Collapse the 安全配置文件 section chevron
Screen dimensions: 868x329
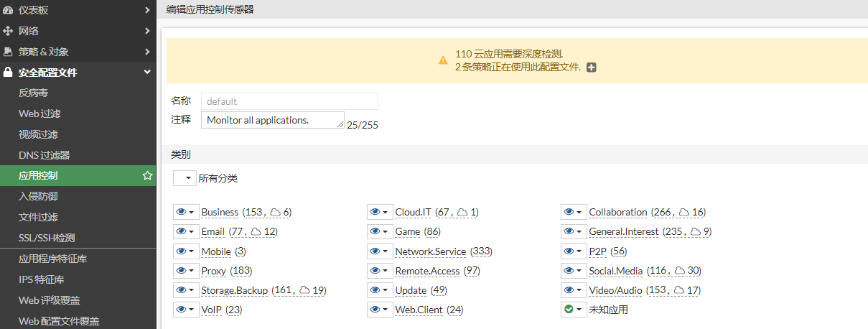click(x=147, y=73)
